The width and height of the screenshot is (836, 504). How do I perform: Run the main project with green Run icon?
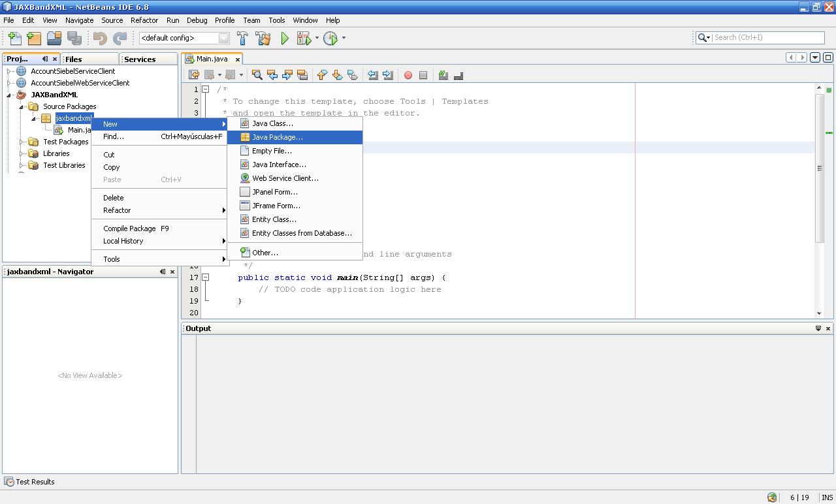[285, 39]
